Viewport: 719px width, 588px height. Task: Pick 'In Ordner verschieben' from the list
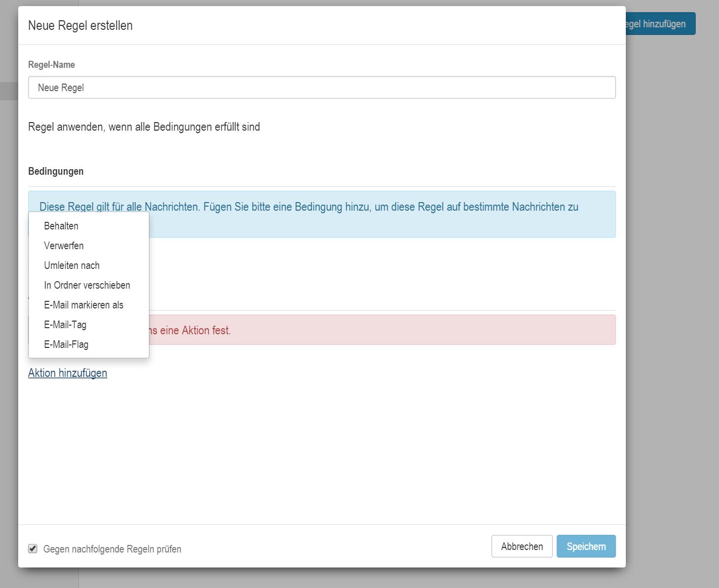tap(87, 285)
